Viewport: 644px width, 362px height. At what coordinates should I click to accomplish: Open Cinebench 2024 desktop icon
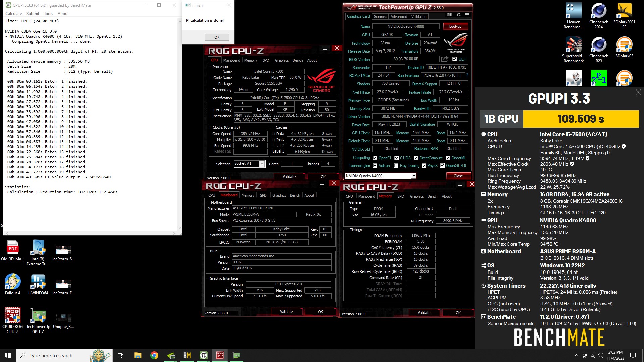click(x=599, y=16)
